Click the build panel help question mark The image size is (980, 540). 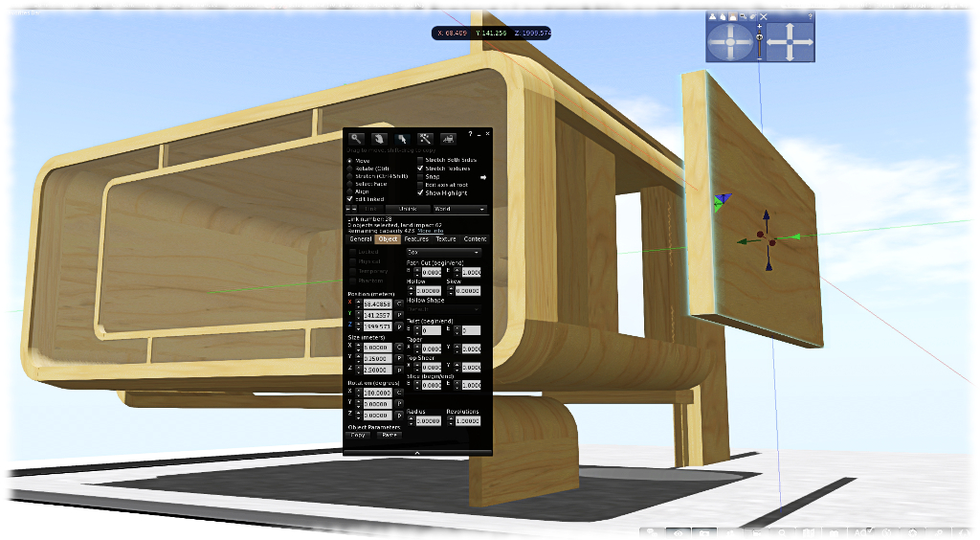click(x=470, y=133)
